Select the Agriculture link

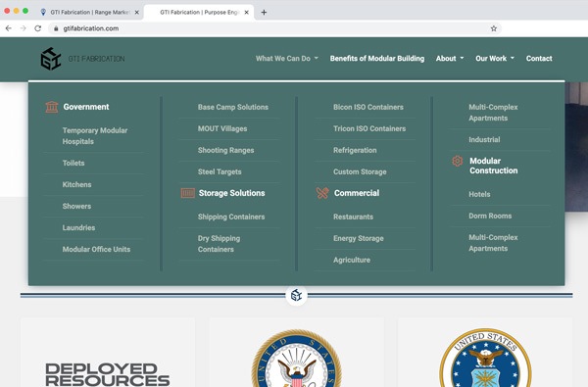pos(352,260)
